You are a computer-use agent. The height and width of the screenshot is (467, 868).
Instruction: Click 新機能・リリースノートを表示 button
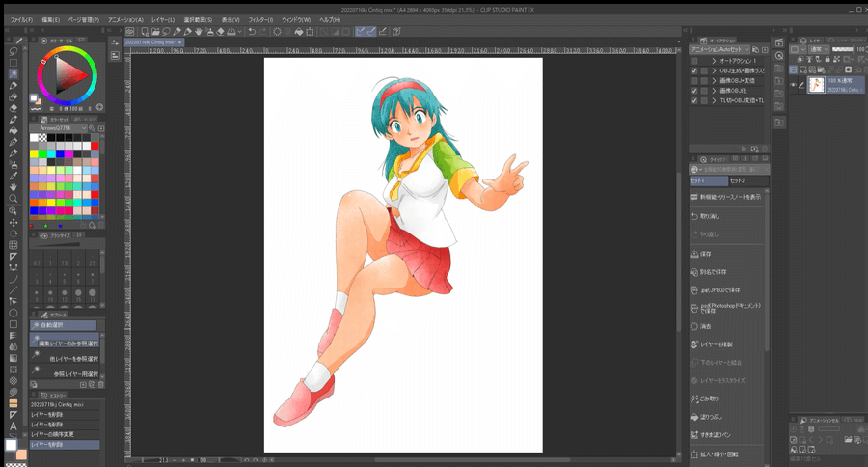pos(726,197)
